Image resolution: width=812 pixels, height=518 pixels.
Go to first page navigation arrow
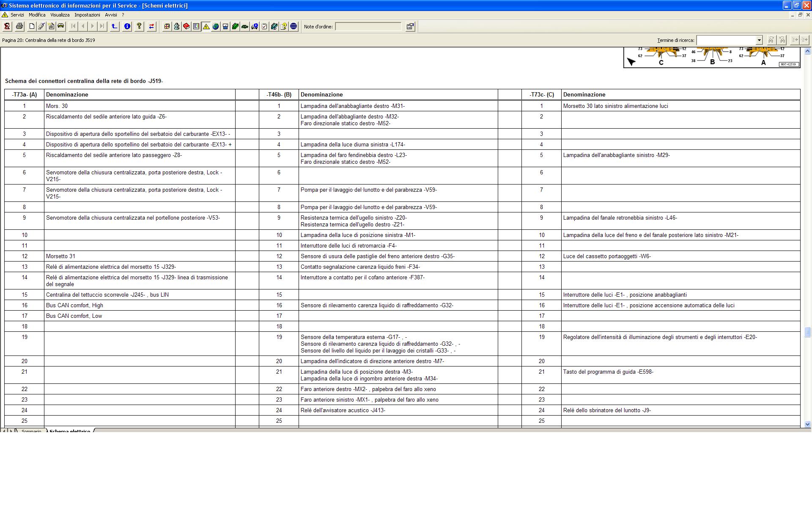pyautogui.click(x=73, y=26)
